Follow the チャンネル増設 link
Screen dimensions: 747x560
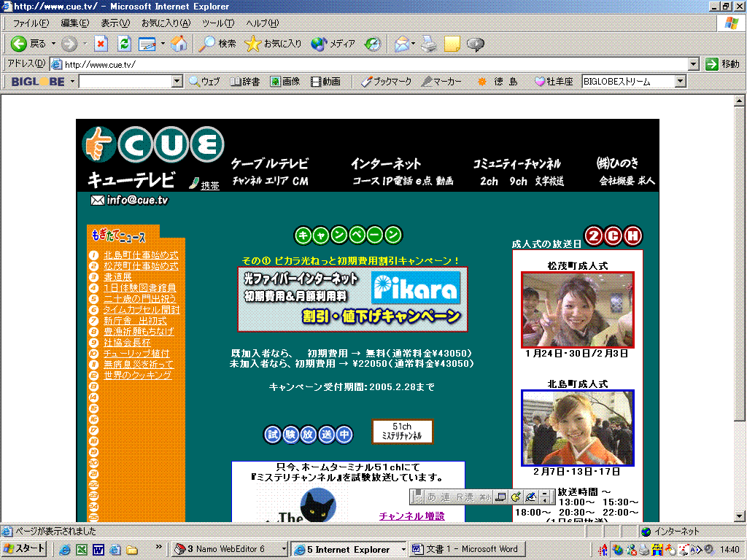point(411,516)
